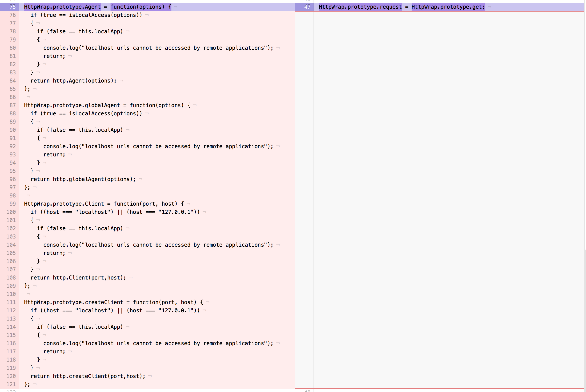Viewport: 586px width, 392px height.
Task: Click highlighted 'function(options) {' text on line 75
Action: coord(141,7)
